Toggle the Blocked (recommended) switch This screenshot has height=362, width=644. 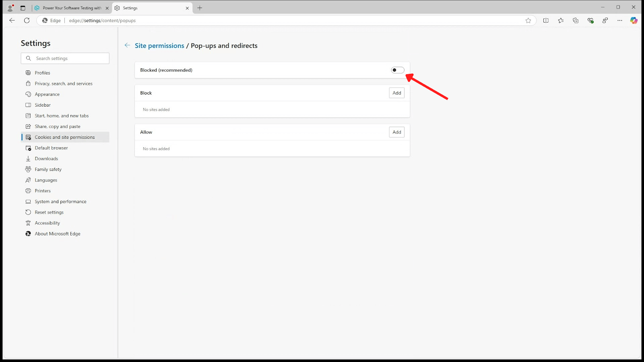click(x=397, y=70)
